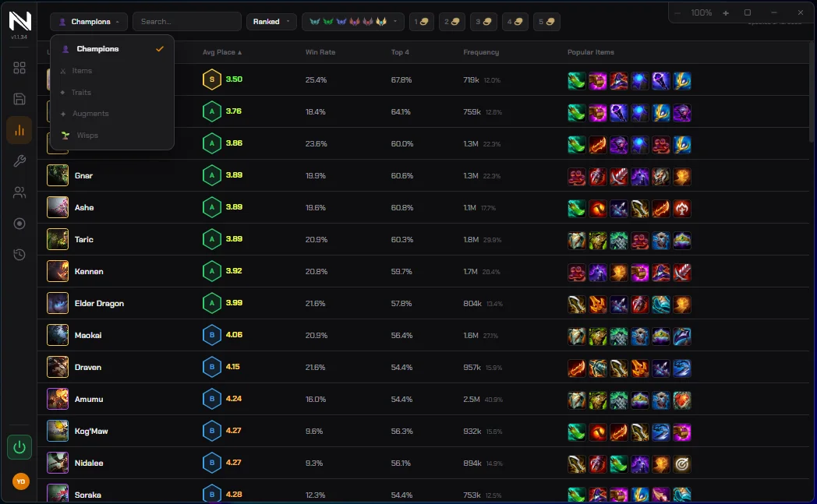Click the Amumu champion name
The height and width of the screenshot is (504, 817).
point(89,400)
